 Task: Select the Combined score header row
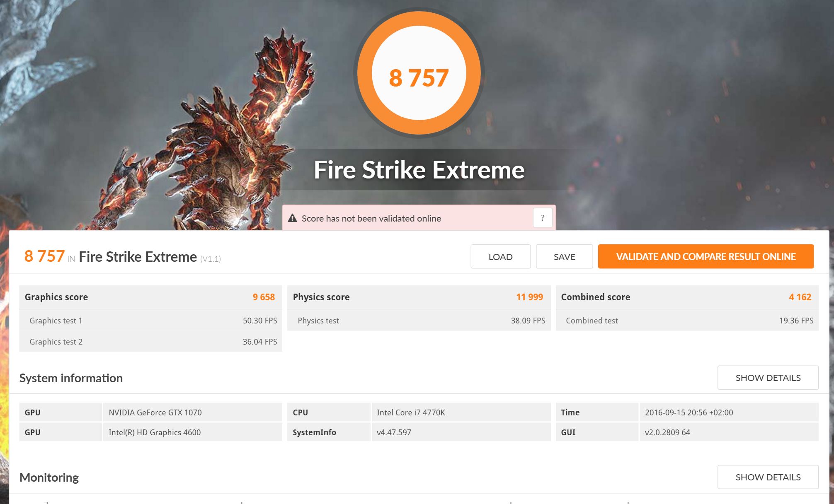pos(686,297)
